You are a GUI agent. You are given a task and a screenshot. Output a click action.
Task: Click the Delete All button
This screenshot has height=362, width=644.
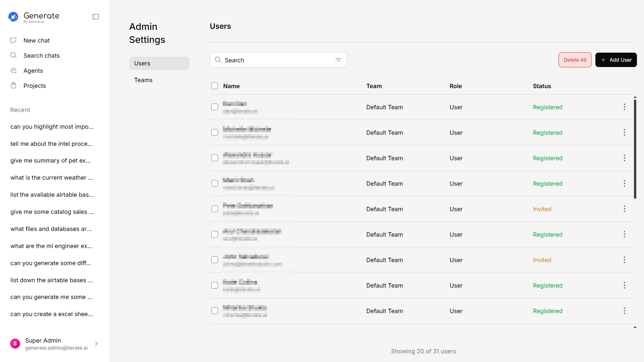point(575,60)
